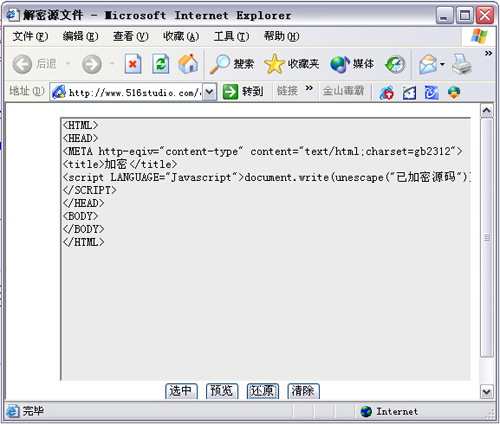Click the IE page icon in address bar

(59, 92)
